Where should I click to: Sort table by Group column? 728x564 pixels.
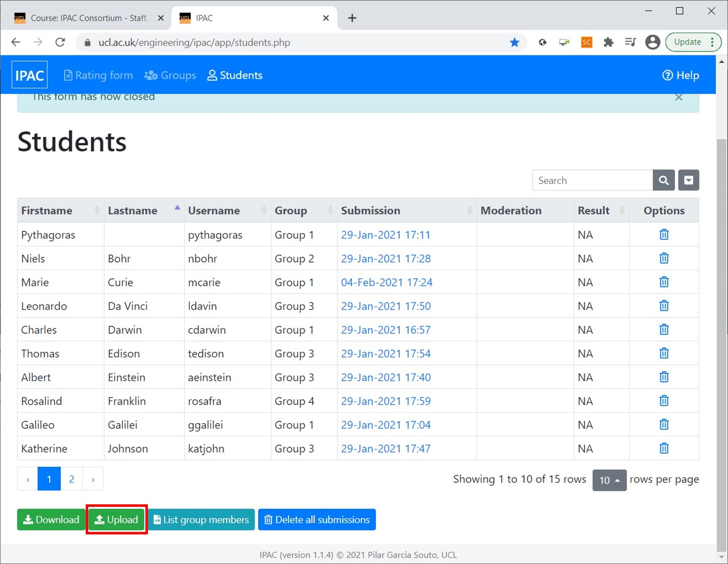(x=304, y=211)
